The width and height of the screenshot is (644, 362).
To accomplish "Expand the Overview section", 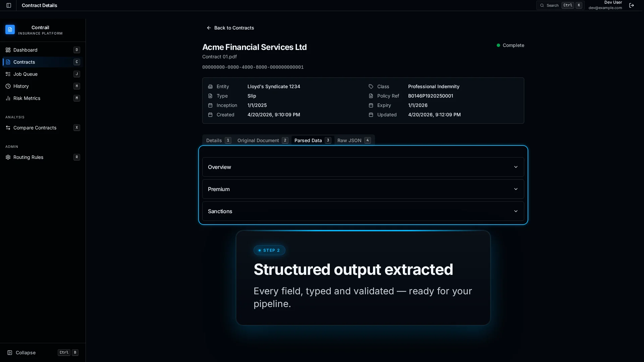I will click(363, 167).
